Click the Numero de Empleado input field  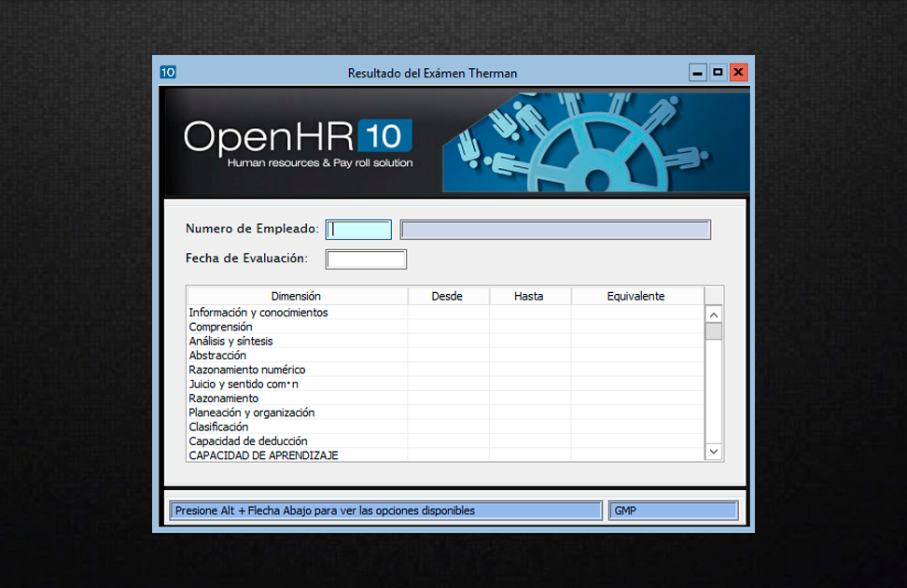[x=358, y=230]
